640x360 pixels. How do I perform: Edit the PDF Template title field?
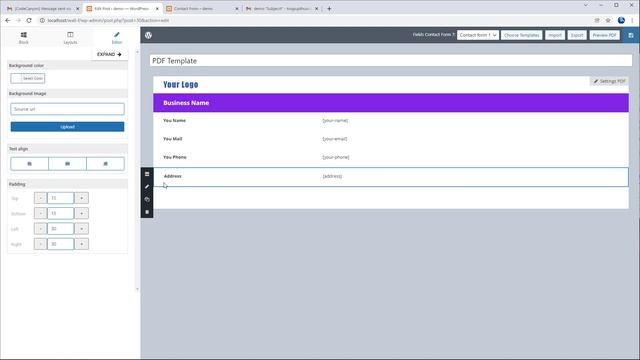(391, 61)
